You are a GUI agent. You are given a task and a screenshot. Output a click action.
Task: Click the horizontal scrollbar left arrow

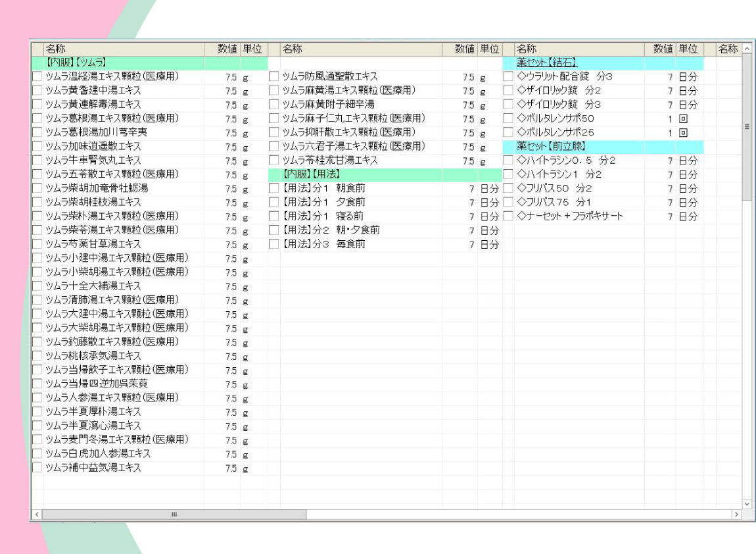pos(36,514)
